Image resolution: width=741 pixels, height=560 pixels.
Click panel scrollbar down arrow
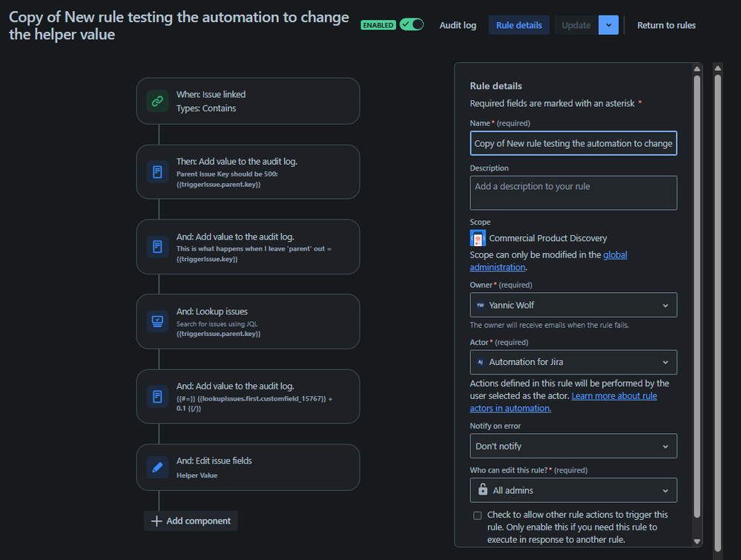pyautogui.click(x=697, y=541)
